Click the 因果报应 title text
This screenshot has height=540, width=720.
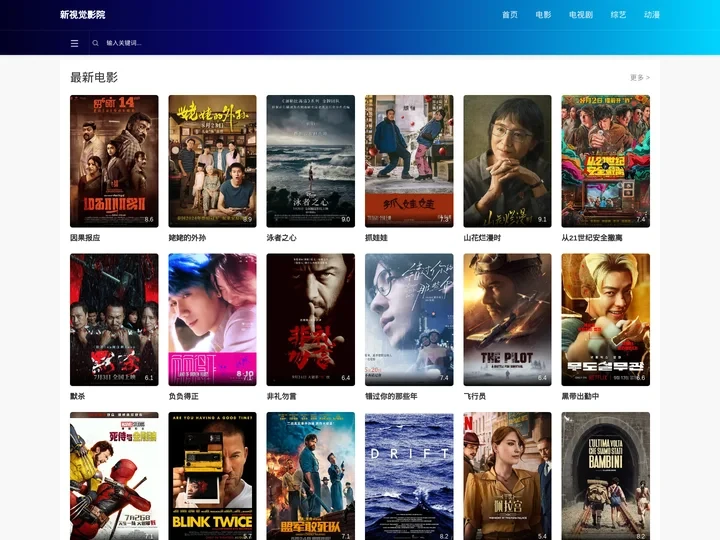85,238
